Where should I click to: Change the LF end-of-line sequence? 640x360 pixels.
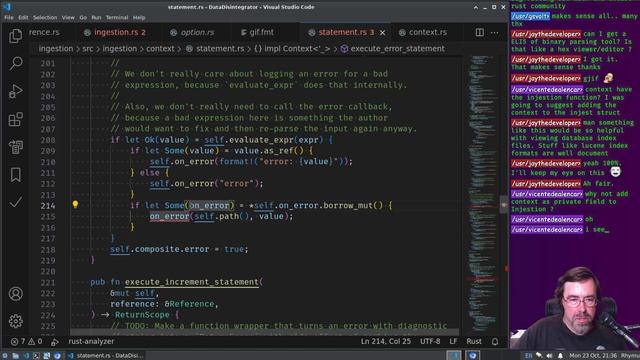point(453,341)
